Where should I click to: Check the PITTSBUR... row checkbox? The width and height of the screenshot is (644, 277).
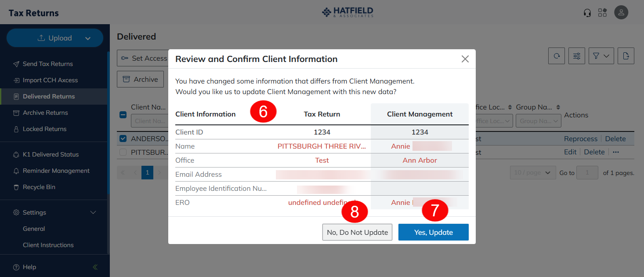tap(123, 152)
